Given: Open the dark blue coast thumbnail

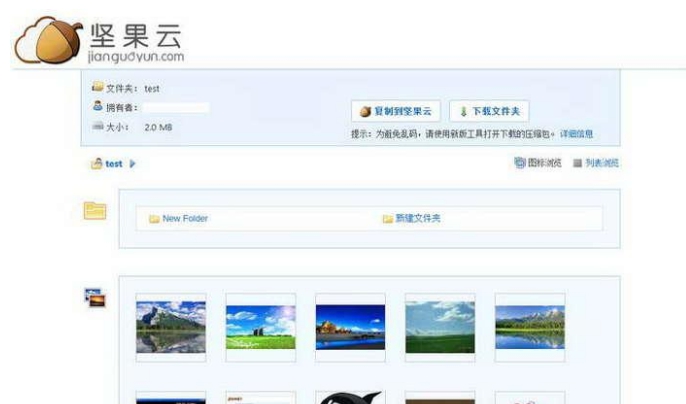Looking at the screenshot, I should (350, 327).
